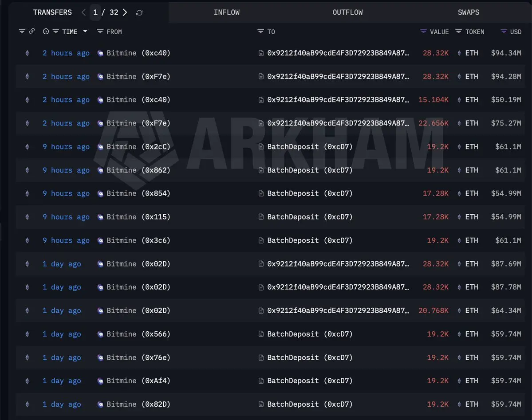Image resolution: width=532 pixels, height=420 pixels.
Task: Open the 0x9212f40a recipient in $94.34M row
Action: point(338,53)
